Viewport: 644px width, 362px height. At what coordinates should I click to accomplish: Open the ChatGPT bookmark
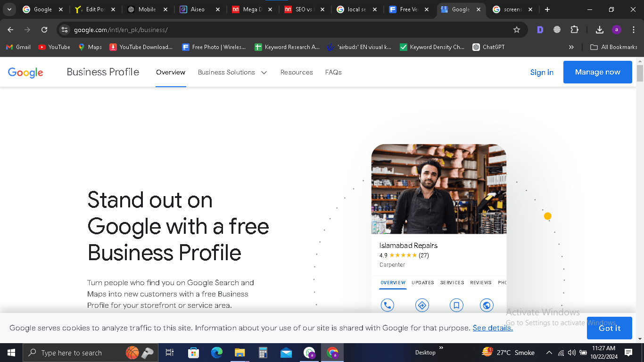(x=489, y=47)
